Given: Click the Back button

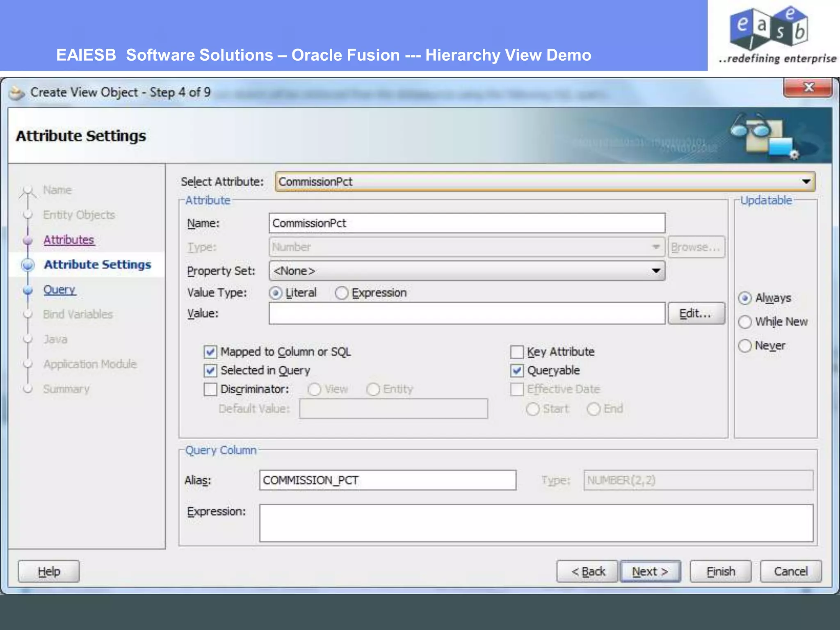Looking at the screenshot, I should point(587,571).
